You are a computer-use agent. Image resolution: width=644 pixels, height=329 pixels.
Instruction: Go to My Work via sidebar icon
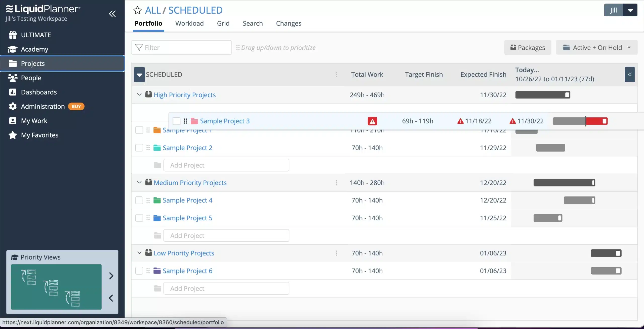[x=13, y=121]
